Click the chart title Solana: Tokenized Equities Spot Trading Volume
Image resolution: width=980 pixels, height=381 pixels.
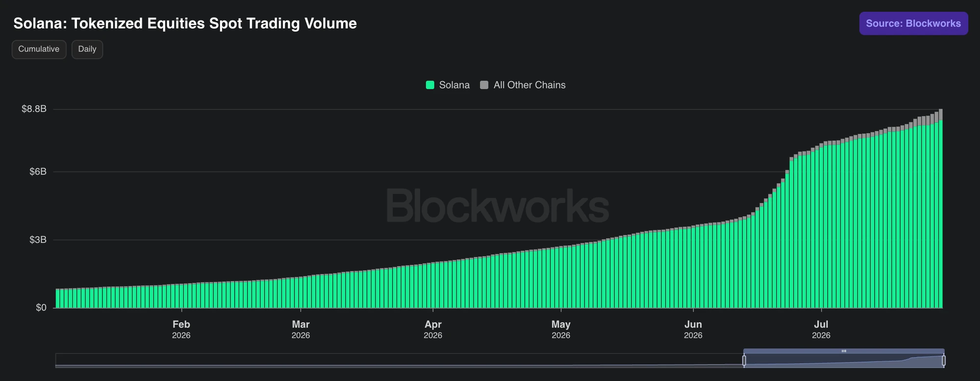click(x=185, y=24)
